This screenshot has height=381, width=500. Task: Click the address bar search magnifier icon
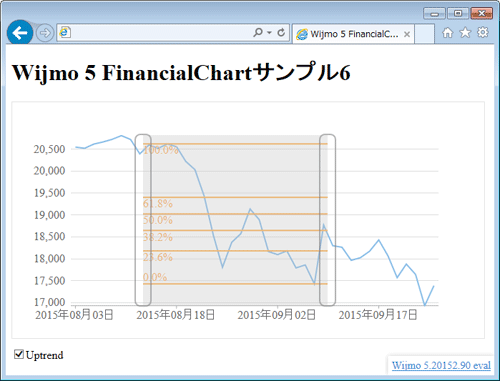pyautogui.click(x=258, y=32)
